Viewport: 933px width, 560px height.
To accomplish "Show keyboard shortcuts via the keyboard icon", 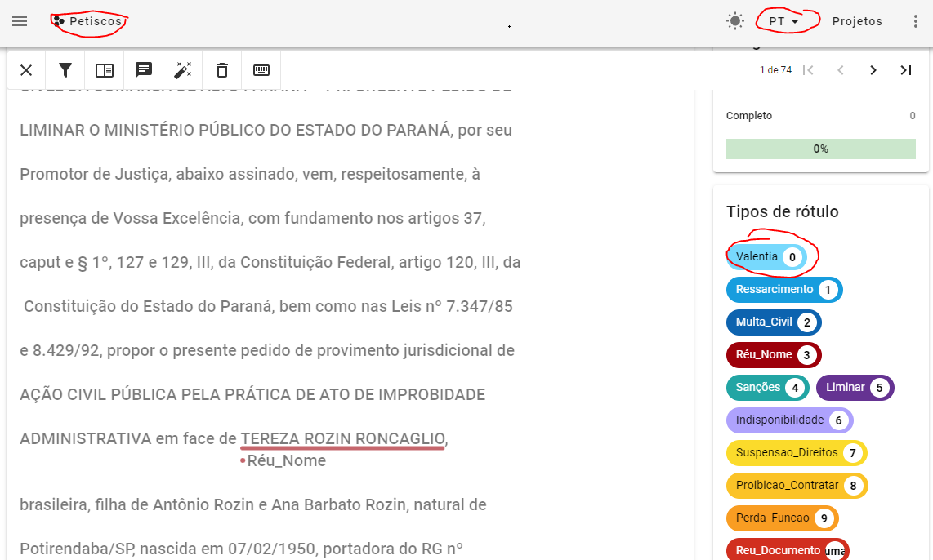I will (261, 70).
